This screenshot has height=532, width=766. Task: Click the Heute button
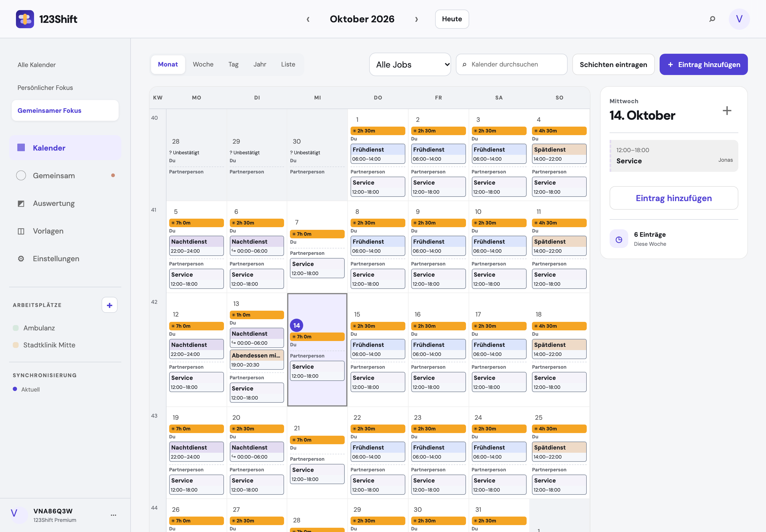452,19
